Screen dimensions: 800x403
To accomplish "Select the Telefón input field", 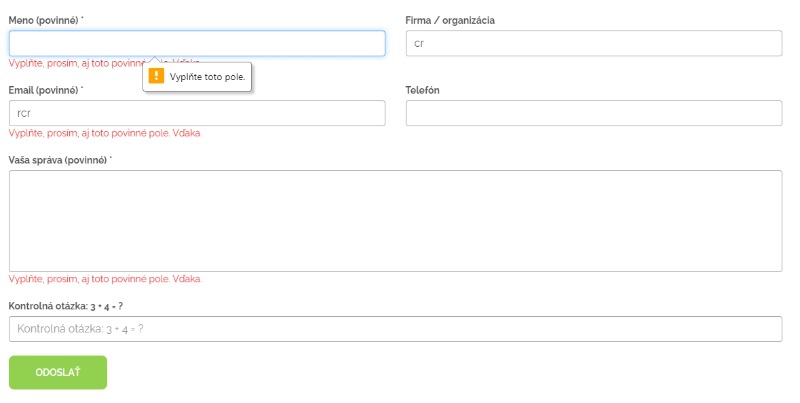I will (x=593, y=113).
